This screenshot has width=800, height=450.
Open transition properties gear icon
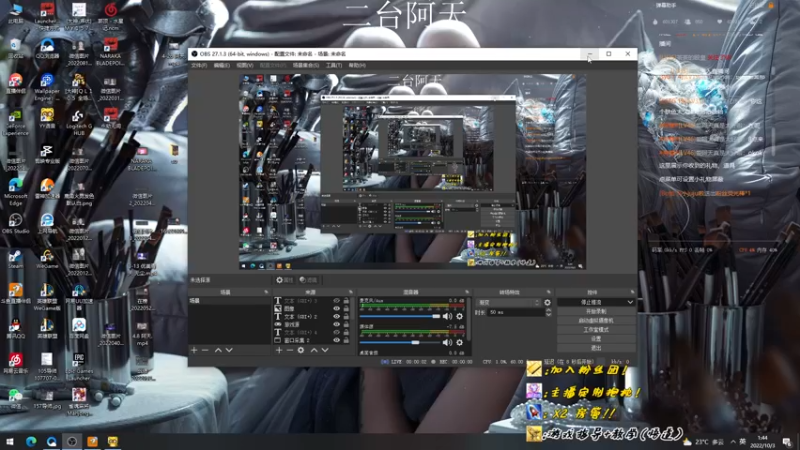547,303
